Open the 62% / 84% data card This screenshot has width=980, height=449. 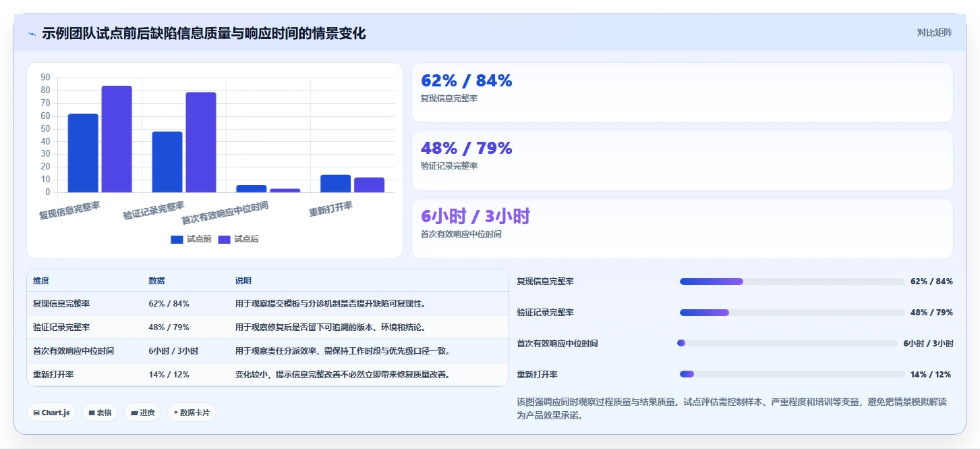[x=682, y=93]
